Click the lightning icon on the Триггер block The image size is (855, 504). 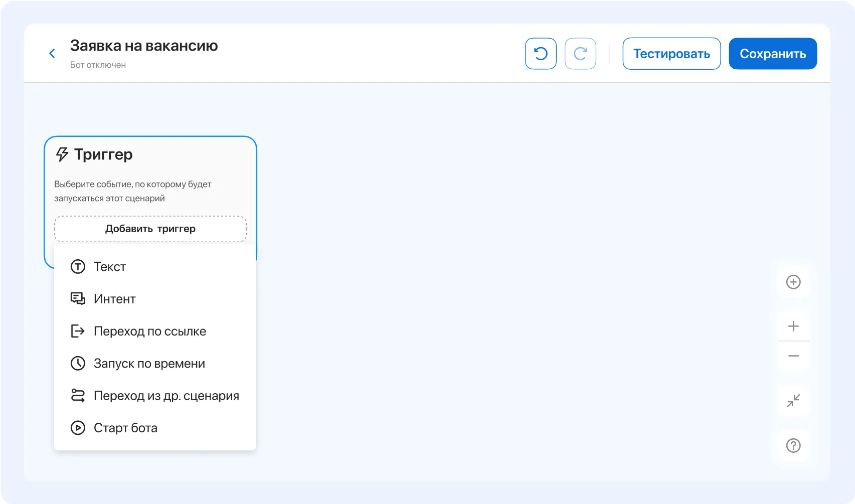(61, 154)
